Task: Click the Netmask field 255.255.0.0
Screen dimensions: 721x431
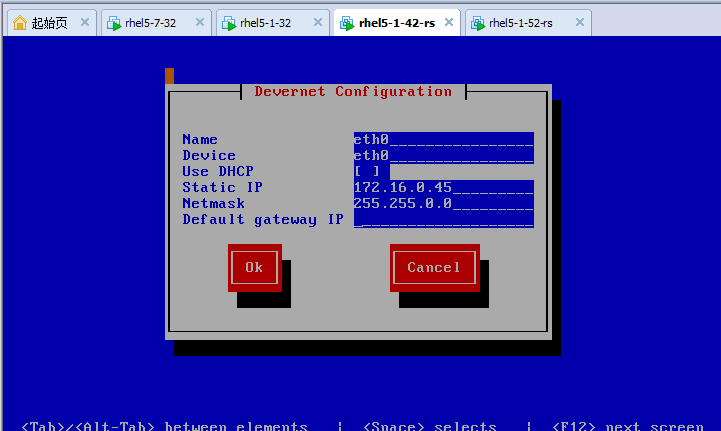Action: (444, 203)
